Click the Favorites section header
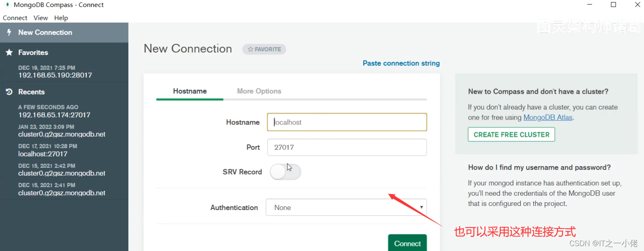 (x=33, y=52)
